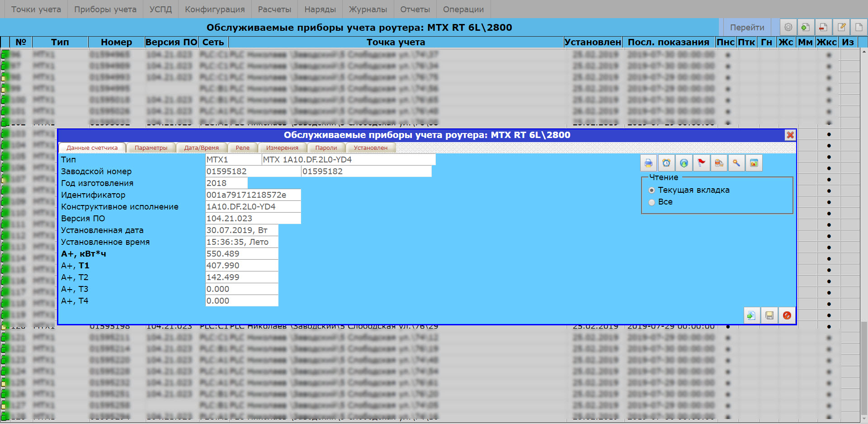Click the first 'Заводской номер' field 01595182
The image size is (868, 424).
pyautogui.click(x=253, y=172)
